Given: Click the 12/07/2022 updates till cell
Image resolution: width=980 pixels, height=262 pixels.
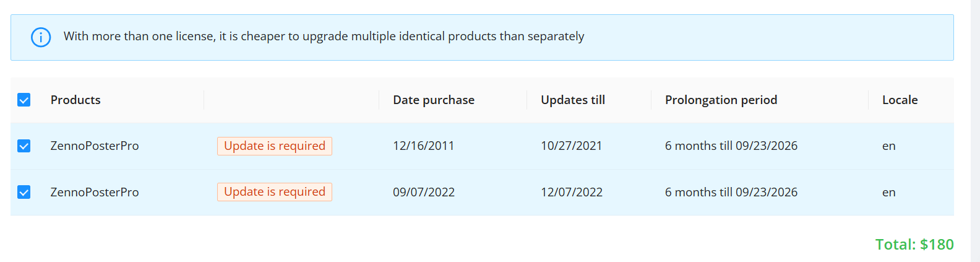Looking at the screenshot, I should pyautogui.click(x=572, y=192).
